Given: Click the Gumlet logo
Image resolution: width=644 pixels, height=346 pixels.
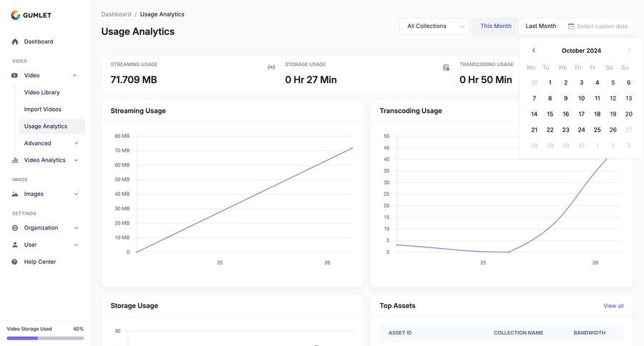Looking at the screenshot, I should pyautogui.click(x=31, y=15).
